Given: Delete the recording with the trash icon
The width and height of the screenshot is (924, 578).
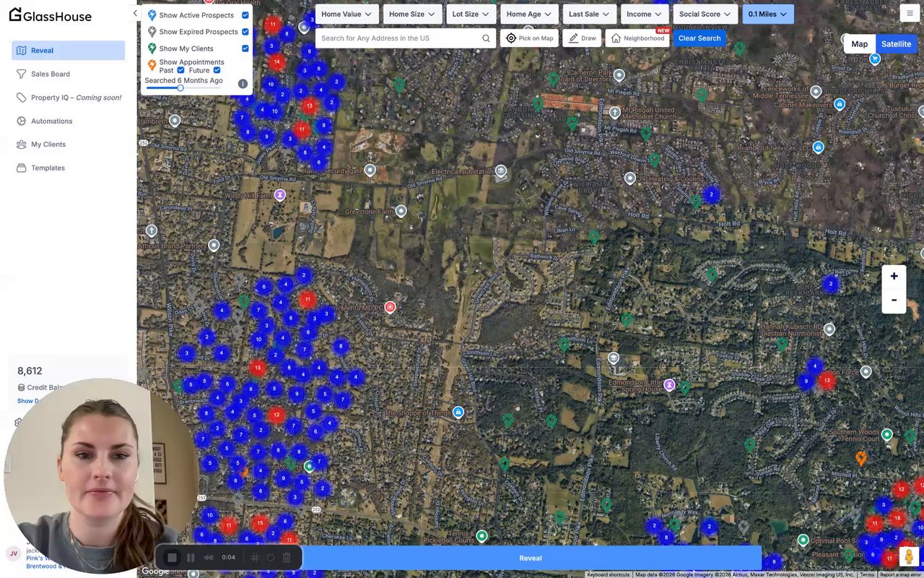Looking at the screenshot, I should [x=287, y=557].
